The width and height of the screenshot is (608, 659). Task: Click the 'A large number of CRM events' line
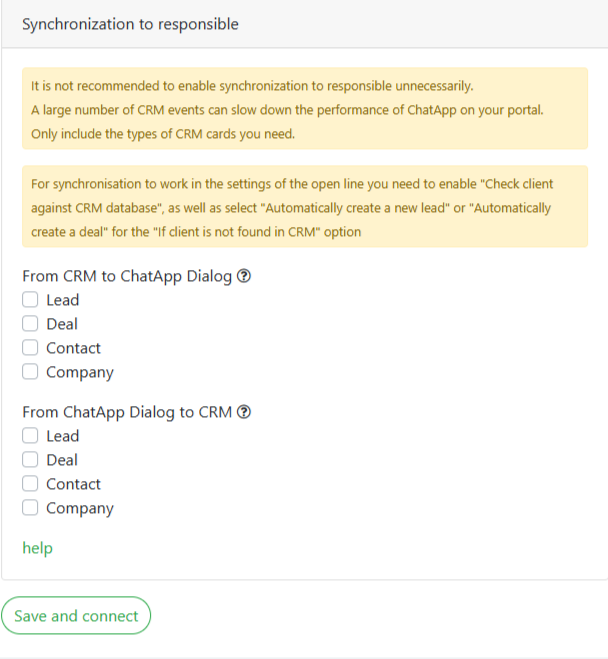click(287, 110)
